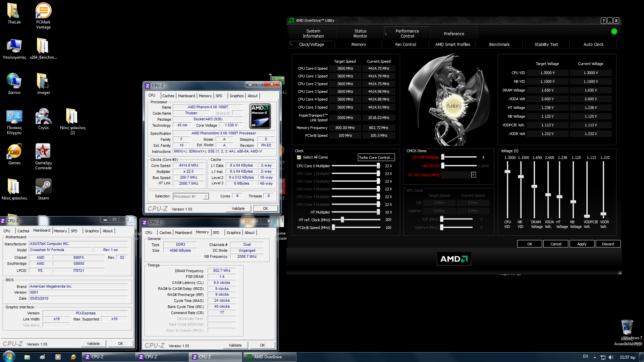Click CPU VID target voltage field
Viewport: 644px width, 362px height.
click(x=547, y=73)
